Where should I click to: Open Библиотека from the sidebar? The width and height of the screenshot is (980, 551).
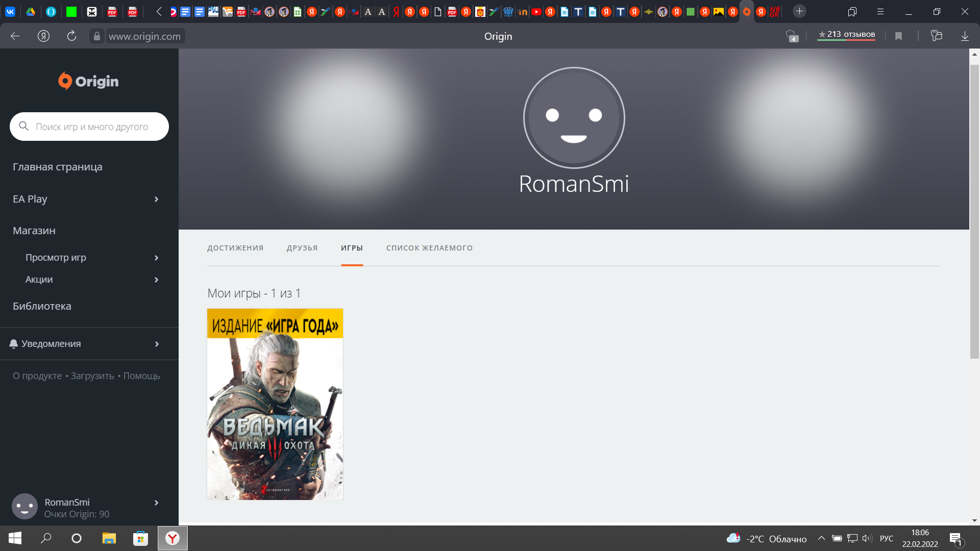(42, 306)
